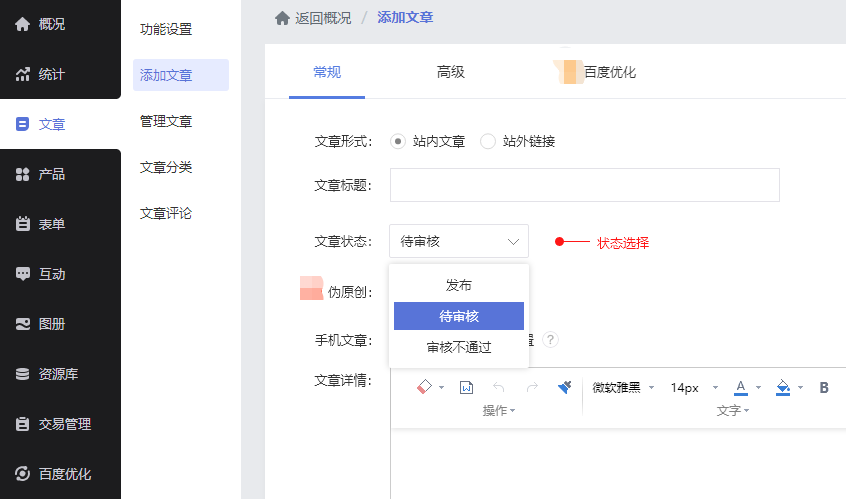Click the help question mark icon
The width and height of the screenshot is (846, 499).
point(550,340)
